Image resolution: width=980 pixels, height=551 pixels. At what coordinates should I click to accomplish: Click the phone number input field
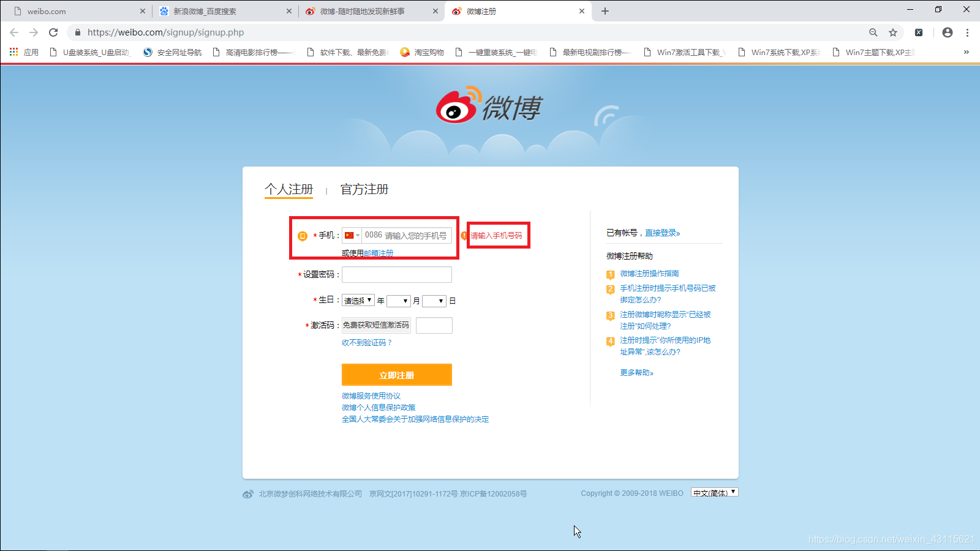pyautogui.click(x=406, y=235)
